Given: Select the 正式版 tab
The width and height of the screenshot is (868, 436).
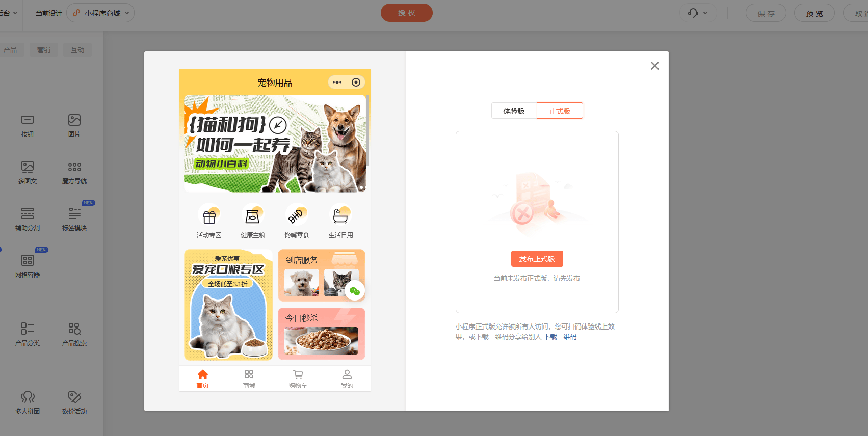Looking at the screenshot, I should (x=559, y=111).
